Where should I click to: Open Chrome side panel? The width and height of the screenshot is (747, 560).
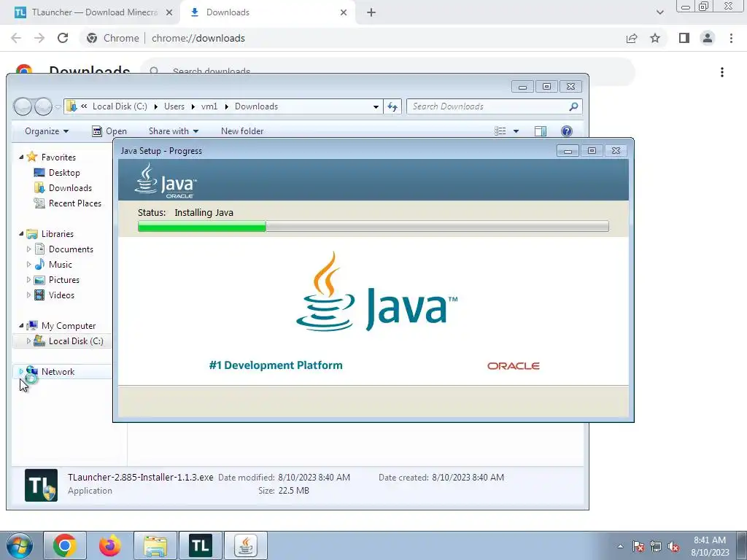684,38
